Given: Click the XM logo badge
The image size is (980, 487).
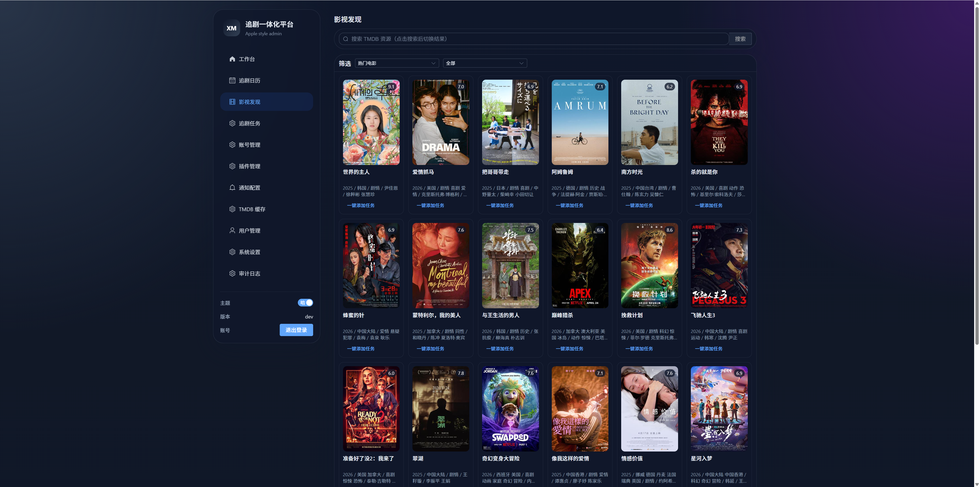Looking at the screenshot, I should pos(231,28).
